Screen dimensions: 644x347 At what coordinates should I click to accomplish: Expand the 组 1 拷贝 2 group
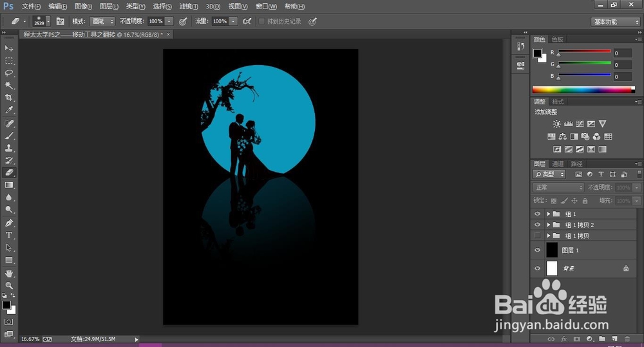tap(548, 225)
